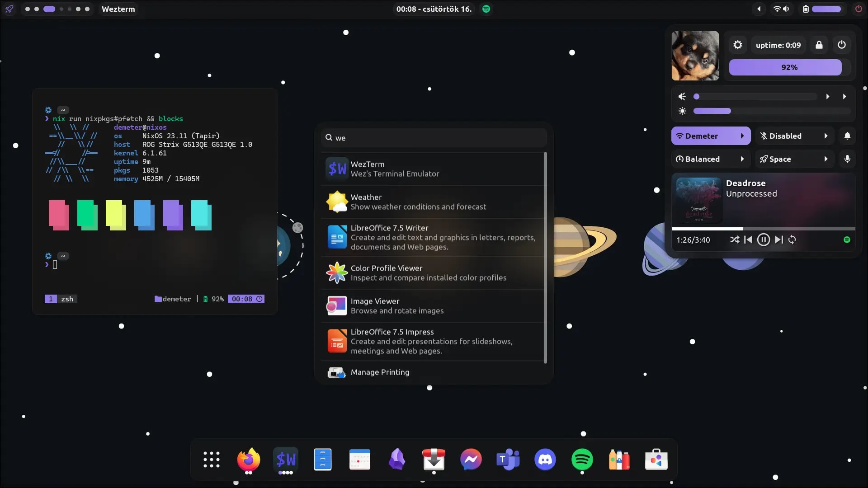This screenshot has width=868, height=488.
Task: Click the Wezterm title in the top bar
Action: (x=118, y=9)
